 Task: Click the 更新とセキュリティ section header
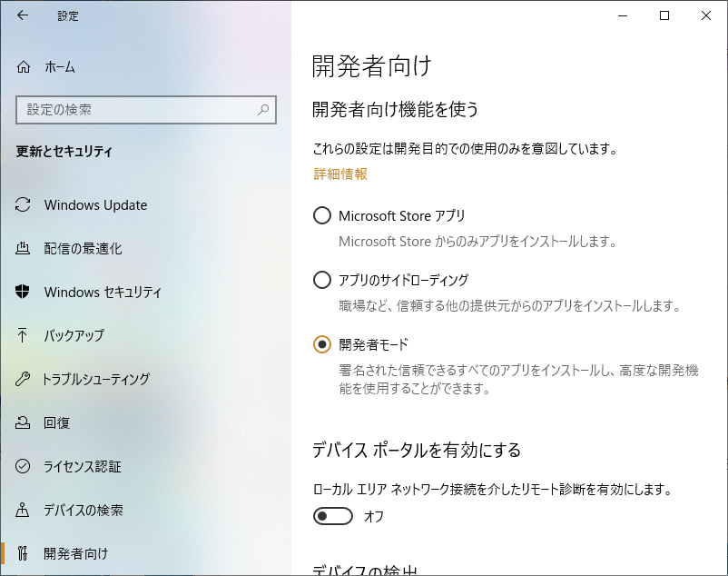coord(64,152)
